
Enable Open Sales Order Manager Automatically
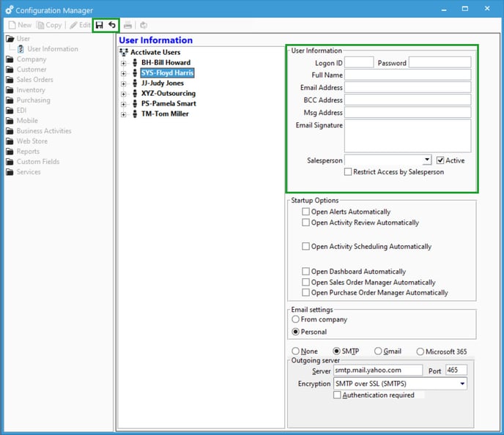point(305,282)
